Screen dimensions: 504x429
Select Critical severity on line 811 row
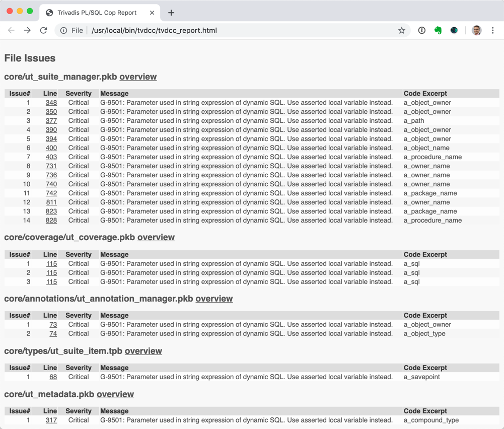(79, 202)
